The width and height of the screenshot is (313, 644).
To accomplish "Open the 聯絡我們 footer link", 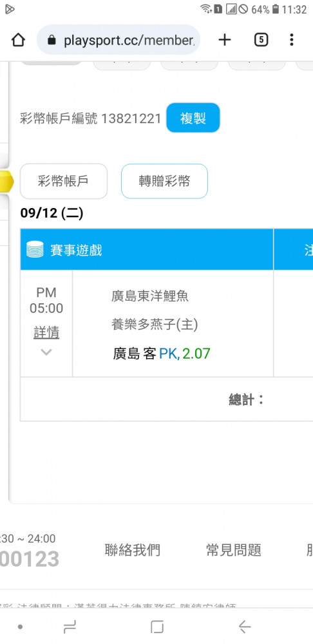I will click(132, 550).
